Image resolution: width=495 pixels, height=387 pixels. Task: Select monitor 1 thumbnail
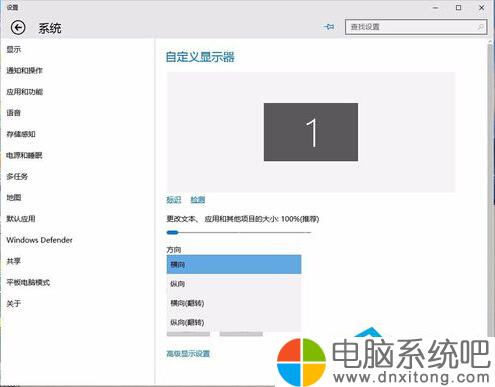[x=311, y=132]
